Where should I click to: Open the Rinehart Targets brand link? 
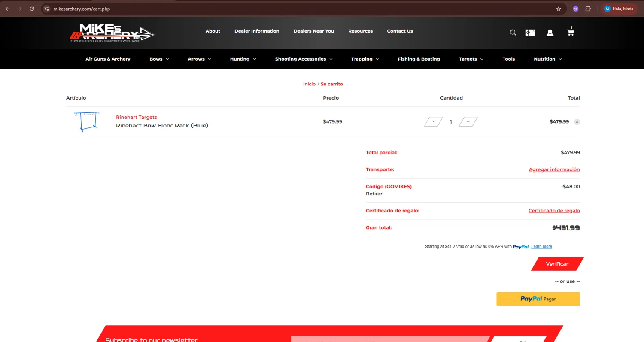pos(137,117)
